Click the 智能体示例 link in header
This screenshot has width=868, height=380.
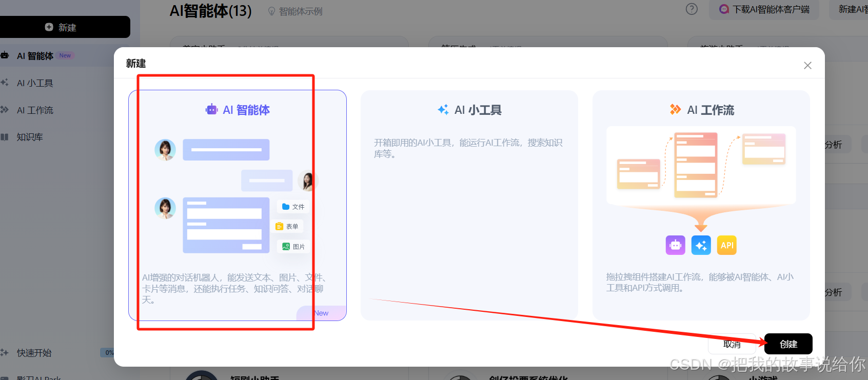pyautogui.click(x=301, y=11)
